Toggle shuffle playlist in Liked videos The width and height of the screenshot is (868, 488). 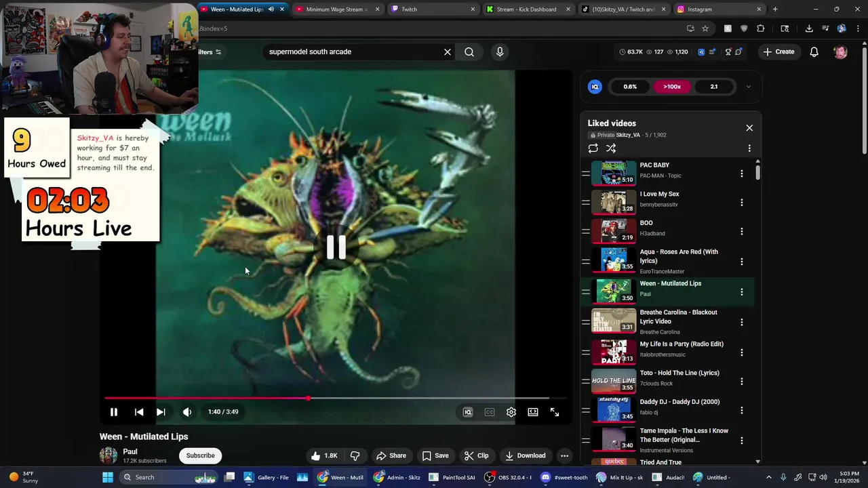611,148
